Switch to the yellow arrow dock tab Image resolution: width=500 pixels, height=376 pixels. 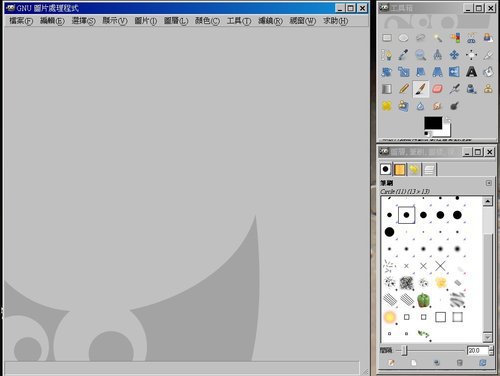pyautogui.click(x=414, y=169)
